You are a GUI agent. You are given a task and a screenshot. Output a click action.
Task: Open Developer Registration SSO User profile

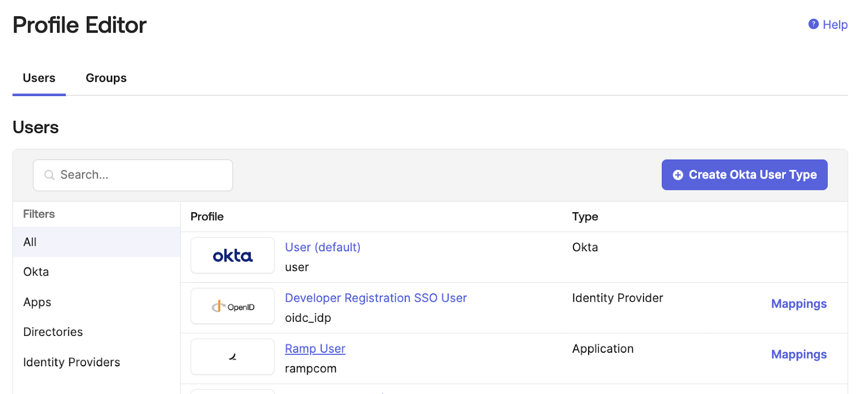(x=376, y=298)
